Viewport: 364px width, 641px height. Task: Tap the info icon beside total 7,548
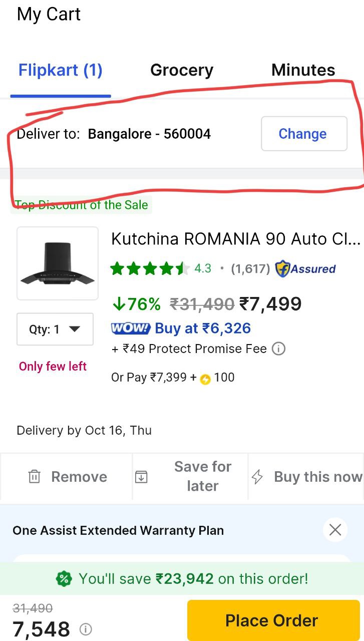[x=86, y=629]
